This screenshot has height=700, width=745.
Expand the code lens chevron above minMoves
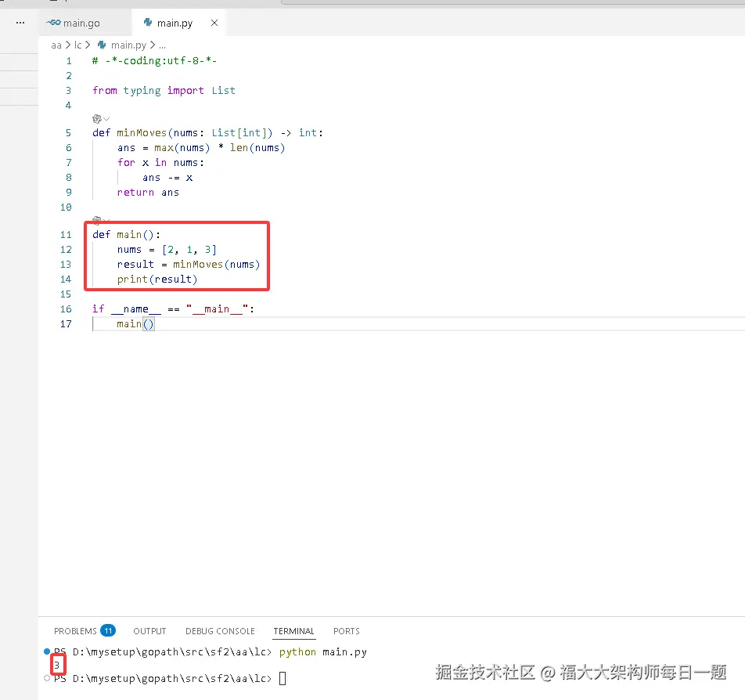(107, 119)
